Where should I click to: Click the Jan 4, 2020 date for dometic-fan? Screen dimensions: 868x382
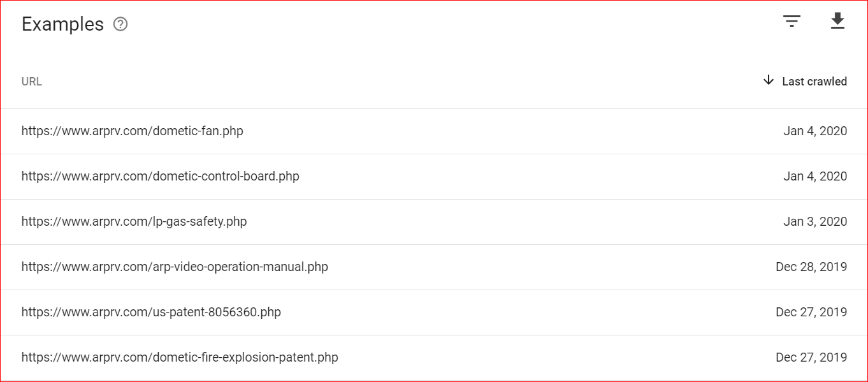tap(815, 131)
